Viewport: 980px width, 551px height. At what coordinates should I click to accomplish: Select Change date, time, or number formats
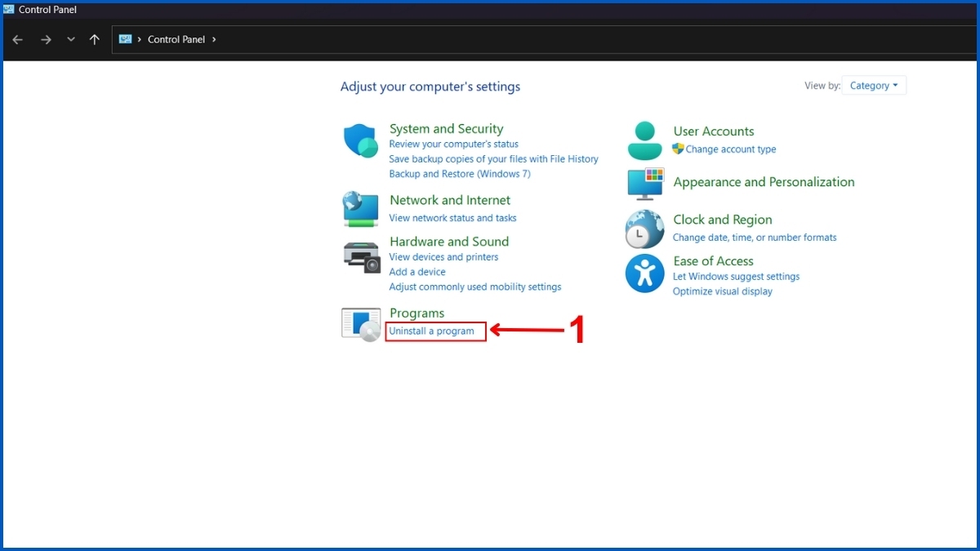pos(755,238)
